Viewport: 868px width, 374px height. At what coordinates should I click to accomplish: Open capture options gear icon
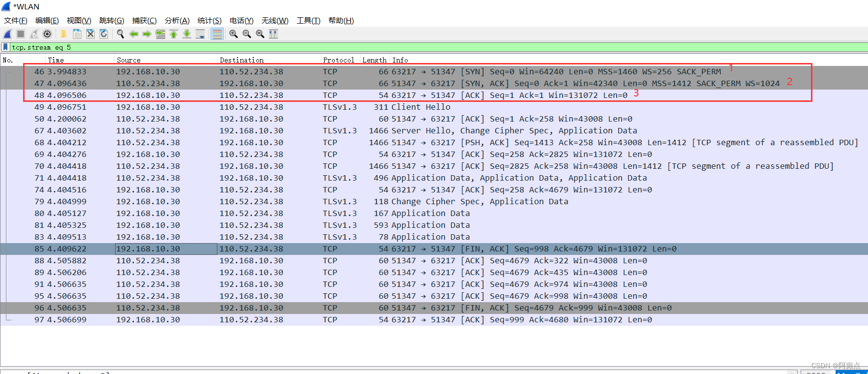click(47, 34)
